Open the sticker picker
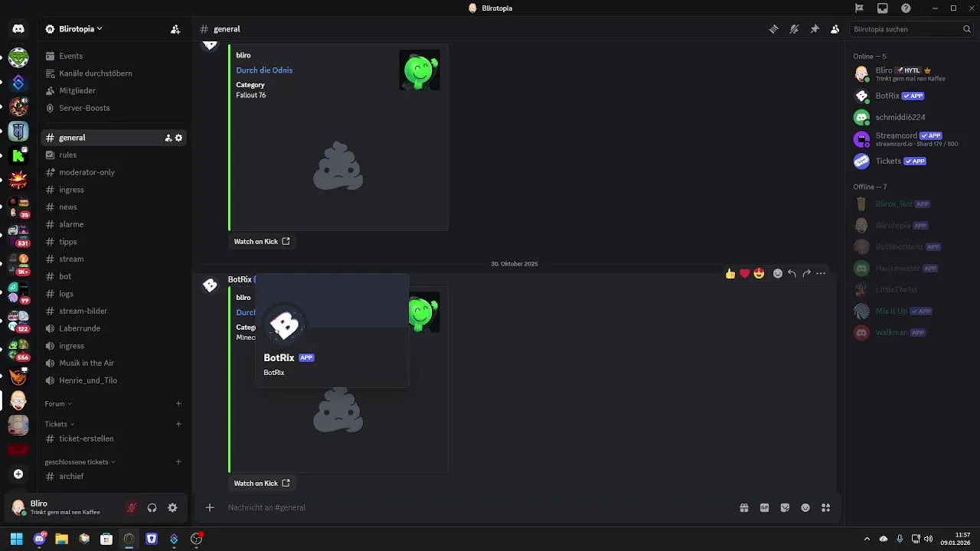980x551 pixels. [x=785, y=507]
